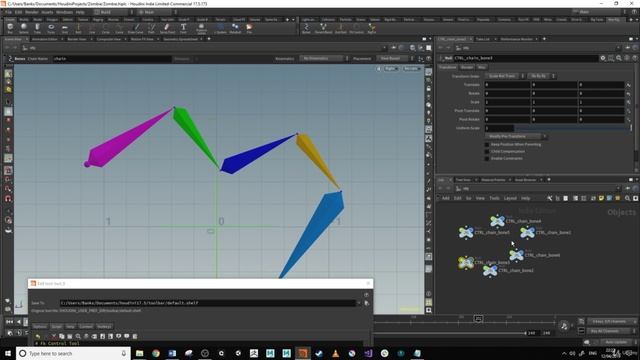
Task: Open Save To path dropdown arrow in Edit tool
Action: [x=359, y=303]
